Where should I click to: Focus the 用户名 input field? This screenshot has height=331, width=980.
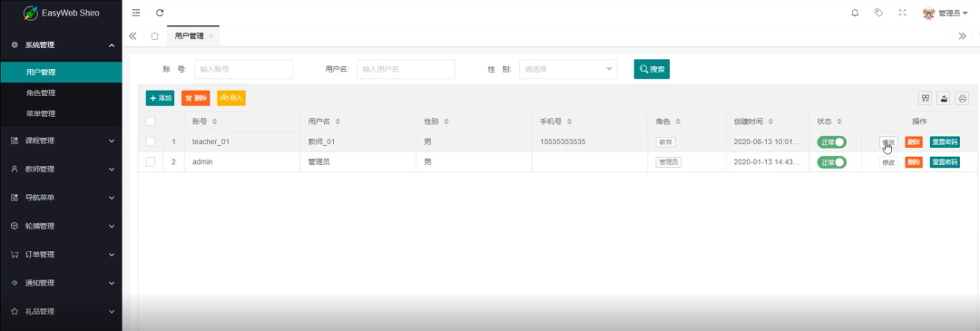click(x=406, y=69)
